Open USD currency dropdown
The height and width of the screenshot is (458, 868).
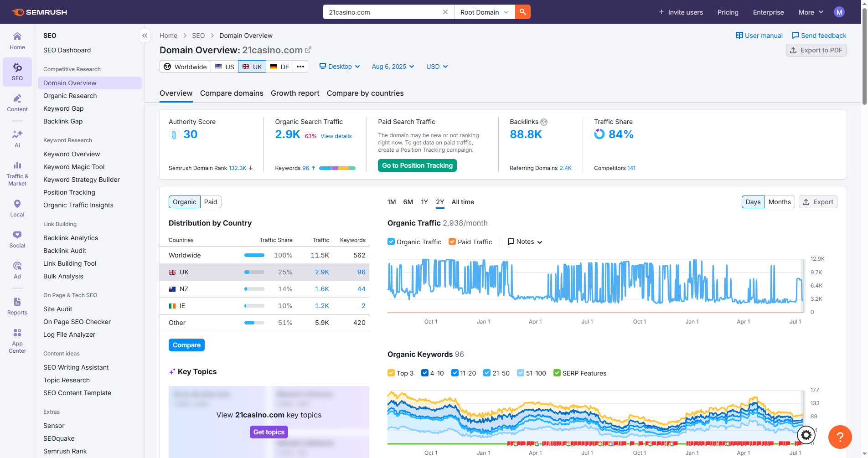[x=437, y=67]
